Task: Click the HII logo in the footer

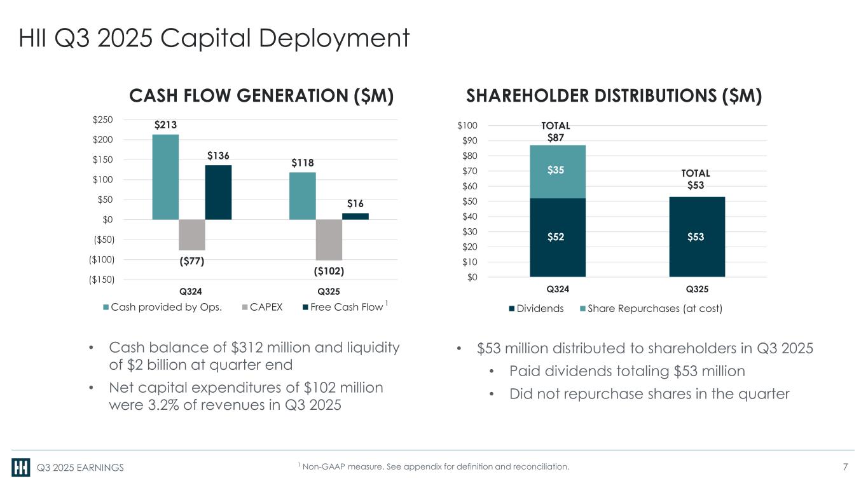Action: pos(21,468)
